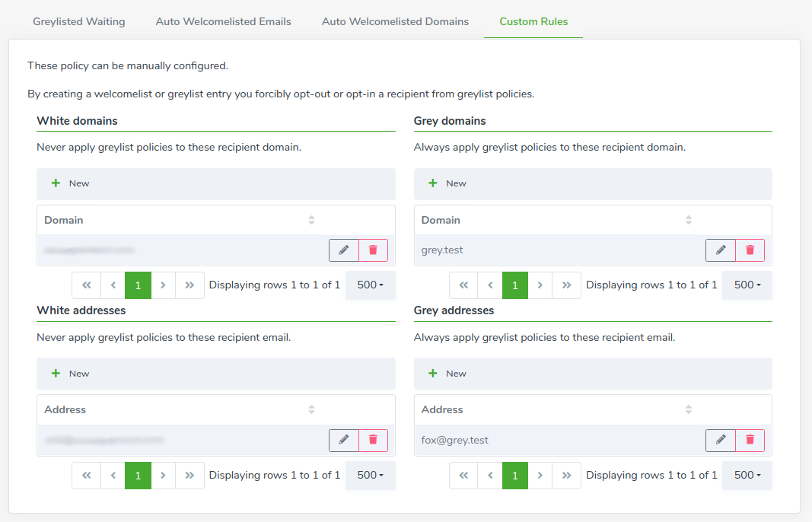Go to previous page in Grey domains
Screen dimensions: 812x522
tap(490, 285)
